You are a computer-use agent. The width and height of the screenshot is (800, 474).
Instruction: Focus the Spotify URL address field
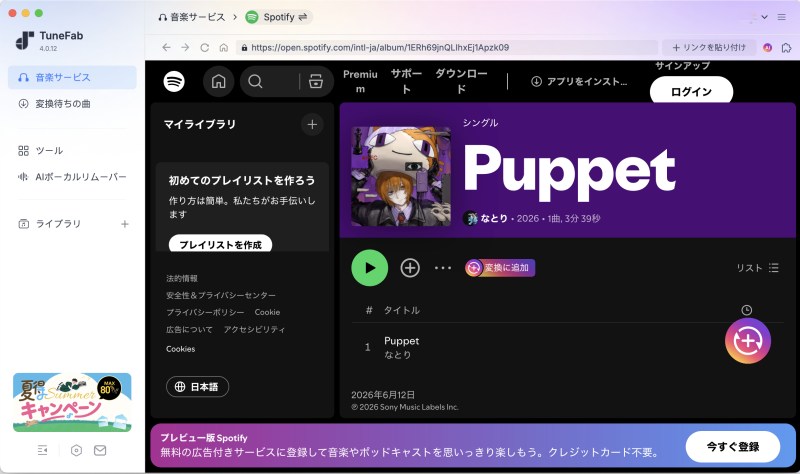click(x=447, y=47)
